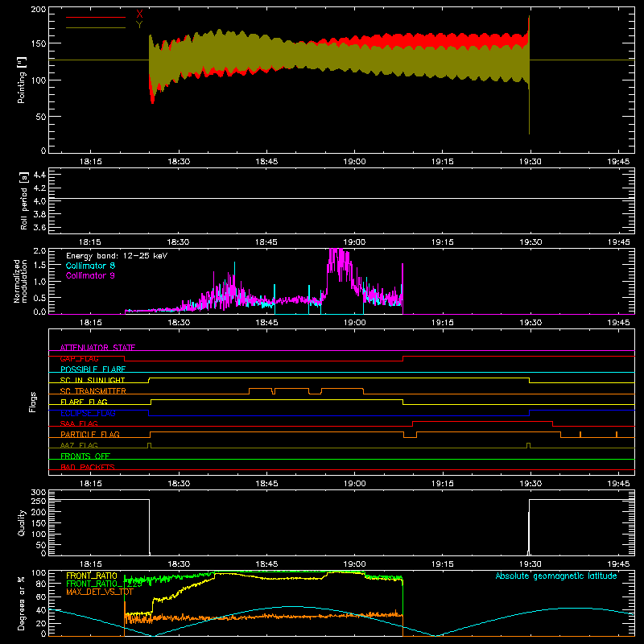Viewport: 644px width, 644px height.
Task: Click the 19:45 label under the Quality plot
Action: pos(618,564)
